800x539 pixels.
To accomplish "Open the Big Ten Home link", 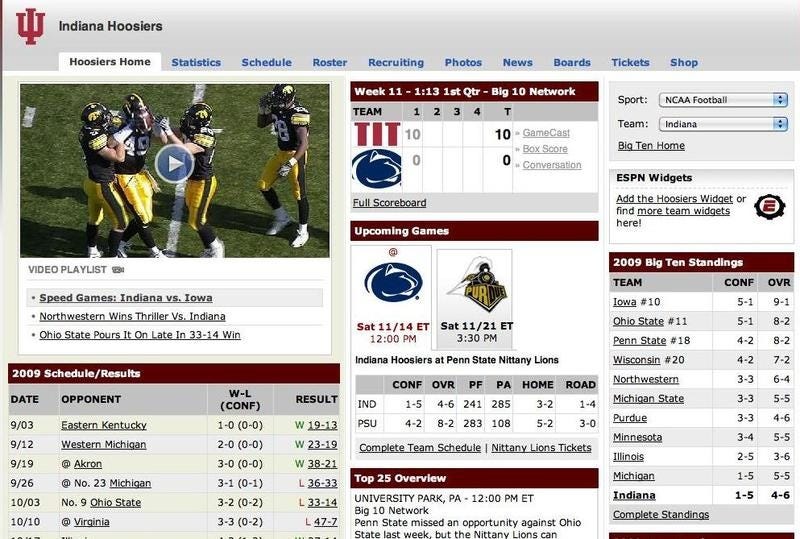I will pyautogui.click(x=651, y=145).
